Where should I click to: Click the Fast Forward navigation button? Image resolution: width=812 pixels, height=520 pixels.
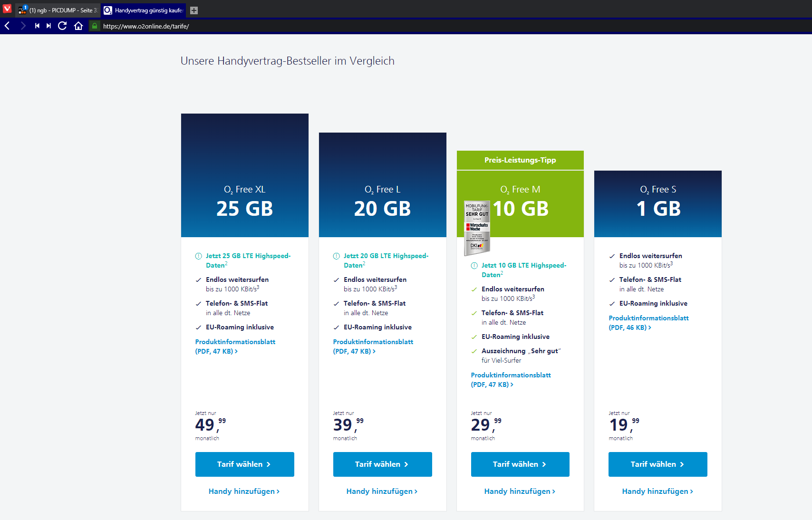[x=48, y=26]
